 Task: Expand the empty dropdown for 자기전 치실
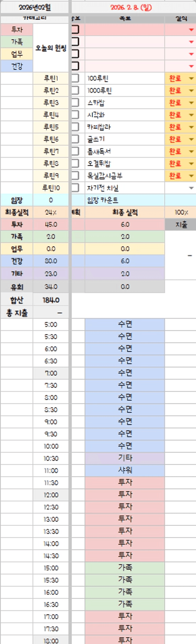[x=191, y=188]
